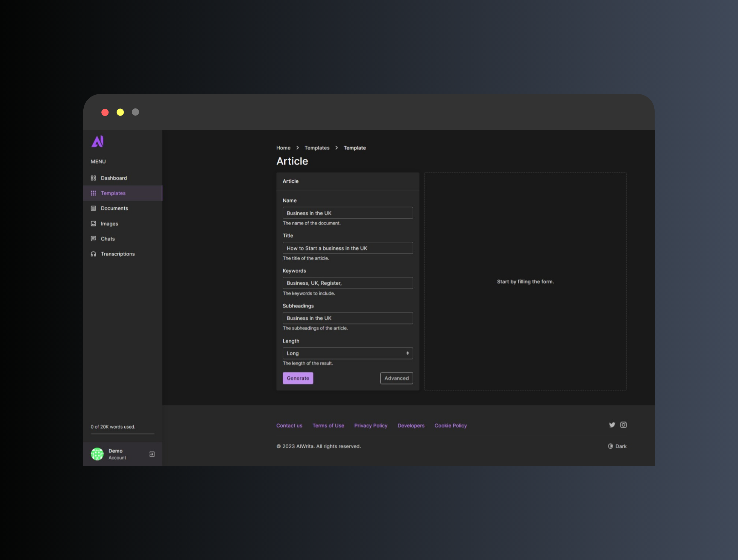Image resolution: width=738 pixels, height=560 pixels.
Task: Expand the Length dropdown showing Long
Action: point(347,353)
